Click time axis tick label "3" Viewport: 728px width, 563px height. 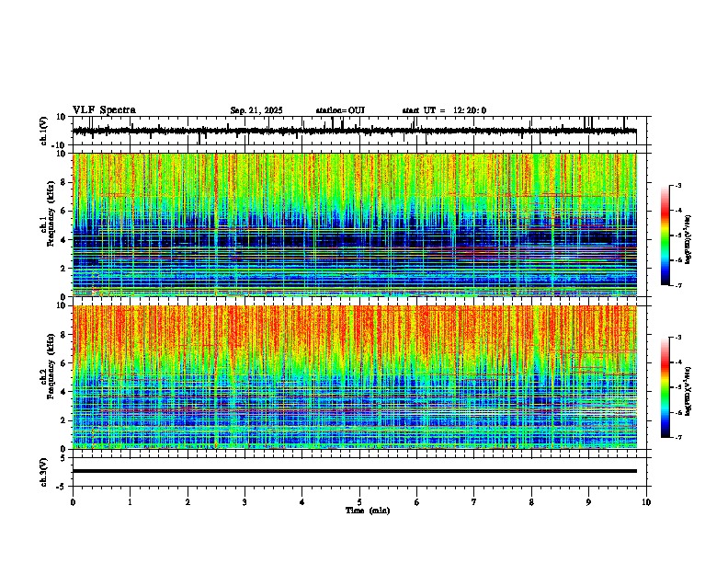pyautogui.click(x=245, y=502)
